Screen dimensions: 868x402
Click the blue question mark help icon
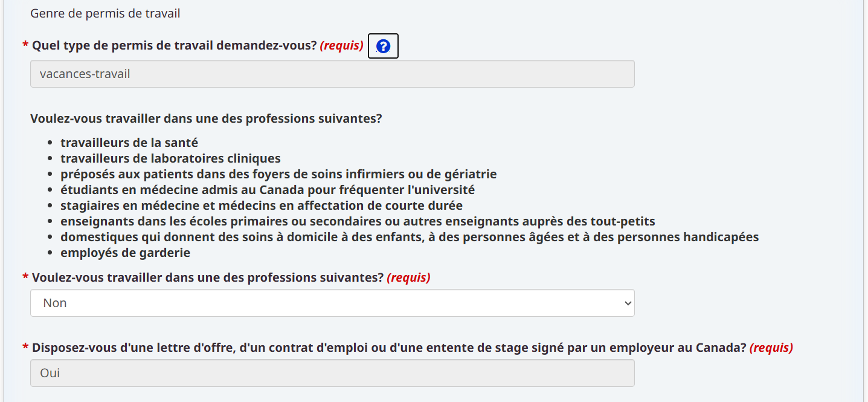[x=383, y=46]
